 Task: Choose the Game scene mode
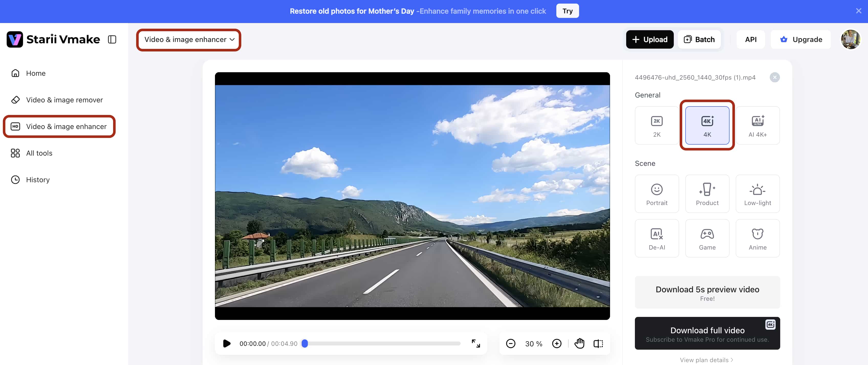(x=707, y=238)
